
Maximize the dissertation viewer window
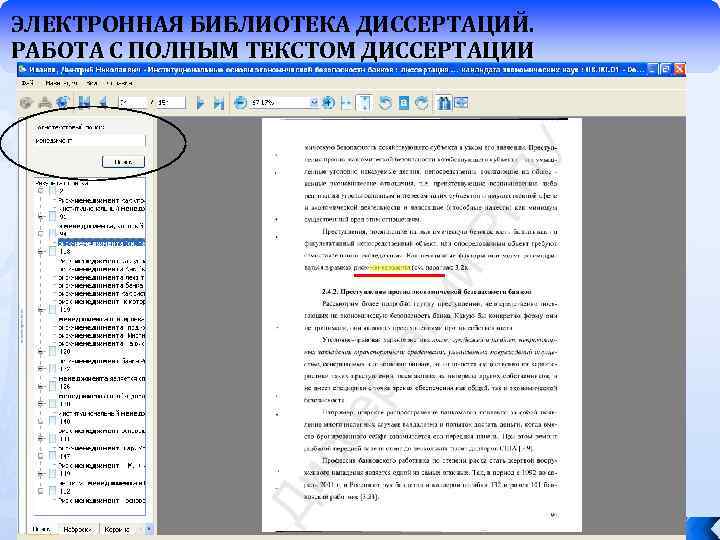tap(665, 69)
